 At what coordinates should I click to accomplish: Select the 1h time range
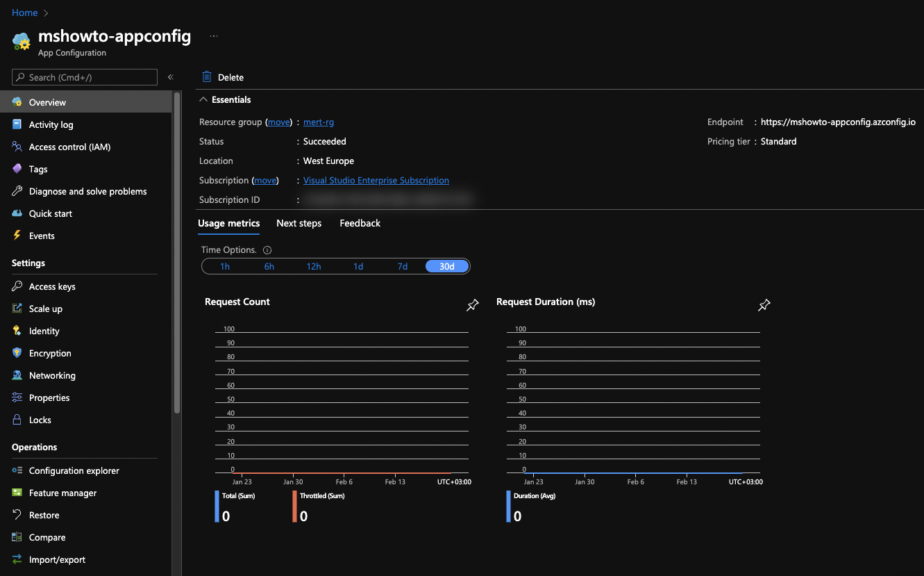(225, 266)
